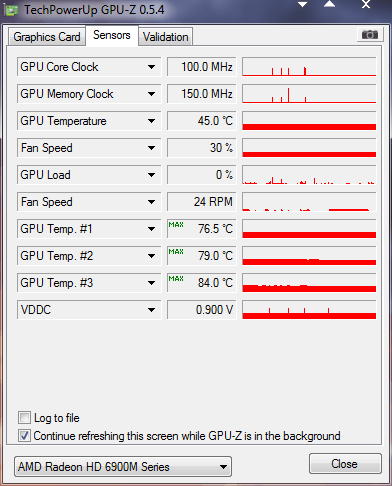
Task: Switch to the Graphics Card tab
Action: (x=47, y=37)
